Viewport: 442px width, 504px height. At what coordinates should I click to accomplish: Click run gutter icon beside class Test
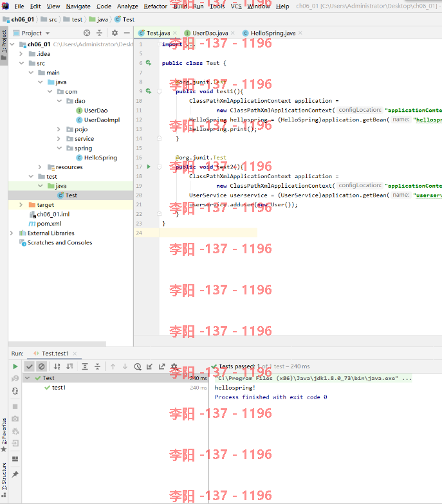coord(149,63)
